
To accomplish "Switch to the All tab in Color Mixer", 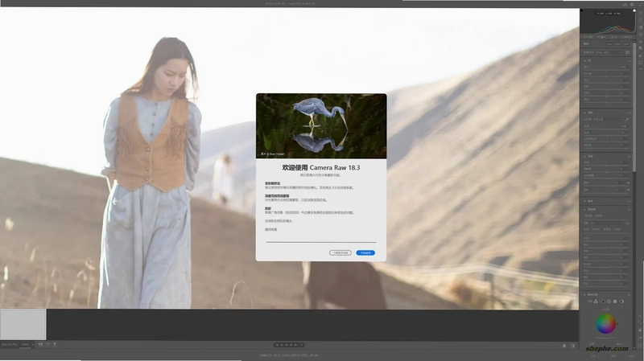I will (617, 229).
